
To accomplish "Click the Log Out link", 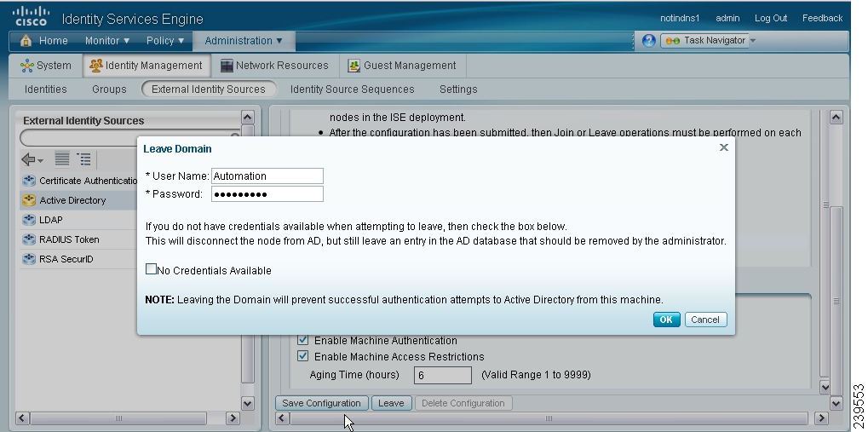I will pos(771,18).
